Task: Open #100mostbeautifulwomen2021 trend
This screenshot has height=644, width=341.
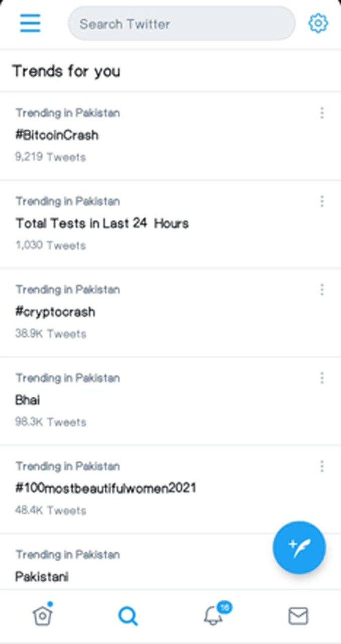Action: pyautogui.click(x=106, y=488)
